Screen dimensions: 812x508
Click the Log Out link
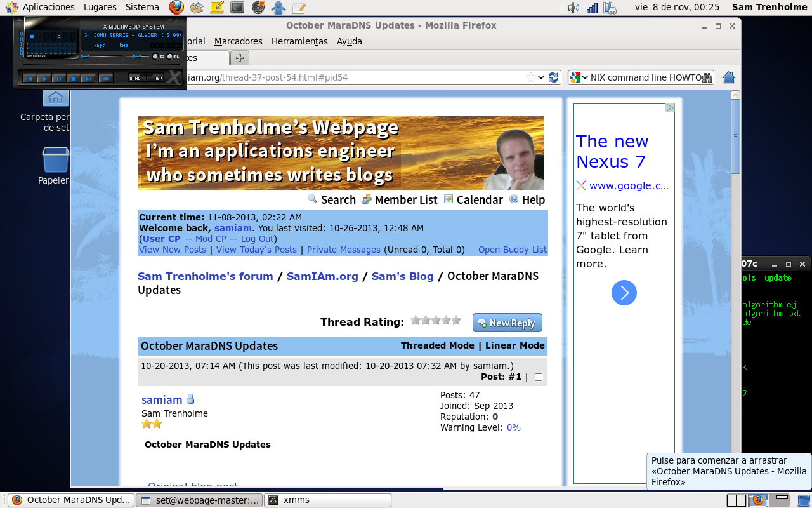(x=257, y=239)
